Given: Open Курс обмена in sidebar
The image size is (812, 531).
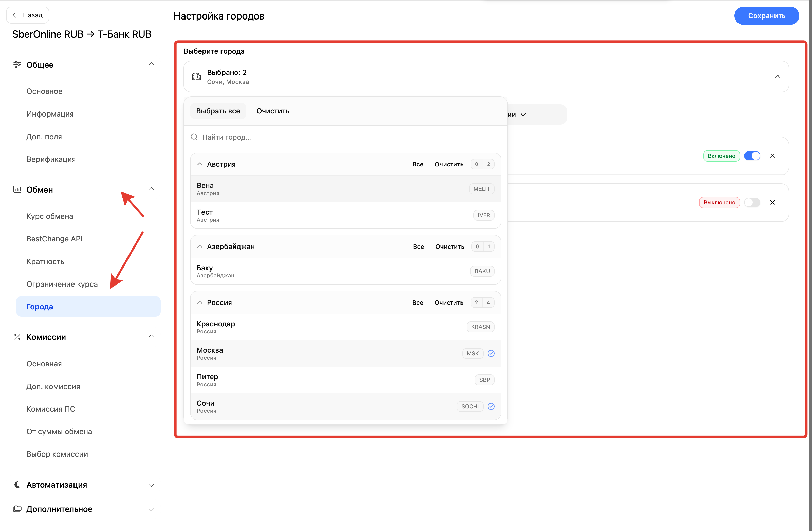Looking at the screenshot, I should coord(50,216).
